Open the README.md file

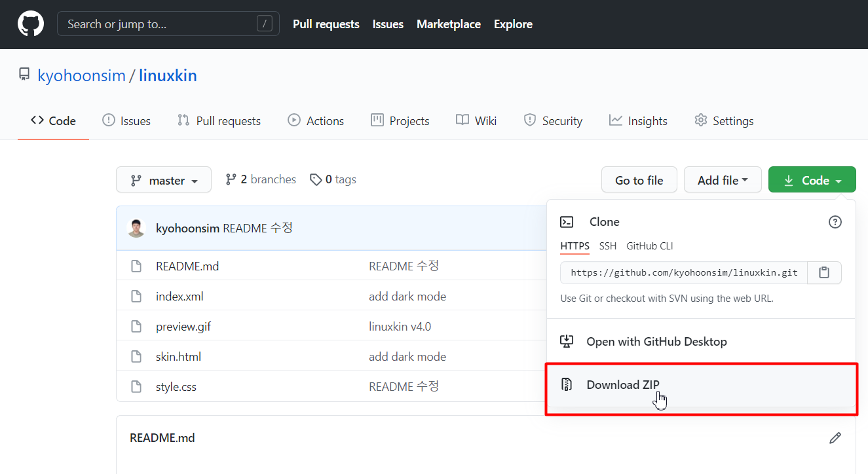coord(187,266)
